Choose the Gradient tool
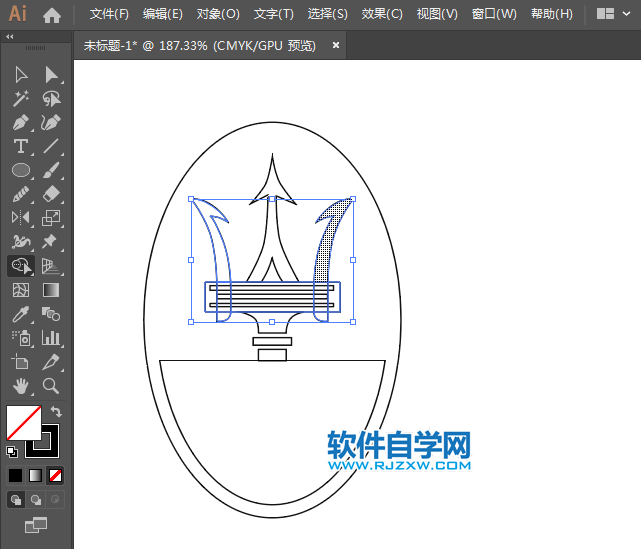 51,290
